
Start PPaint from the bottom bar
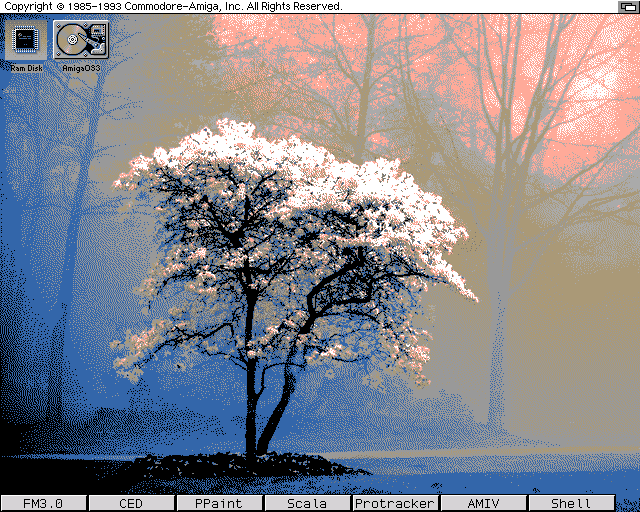[x=219, y=503]
